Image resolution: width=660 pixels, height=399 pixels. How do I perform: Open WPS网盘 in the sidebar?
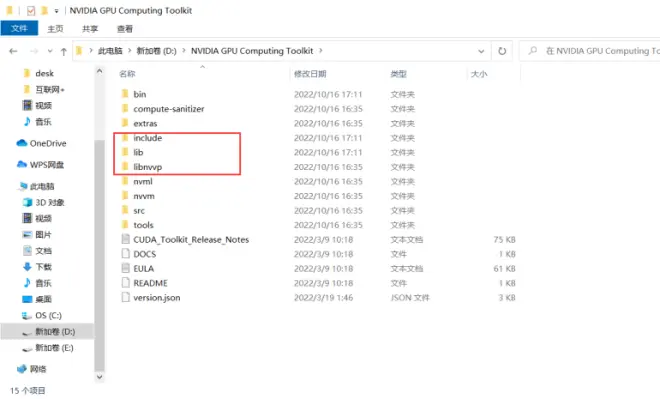coord(40,165)
